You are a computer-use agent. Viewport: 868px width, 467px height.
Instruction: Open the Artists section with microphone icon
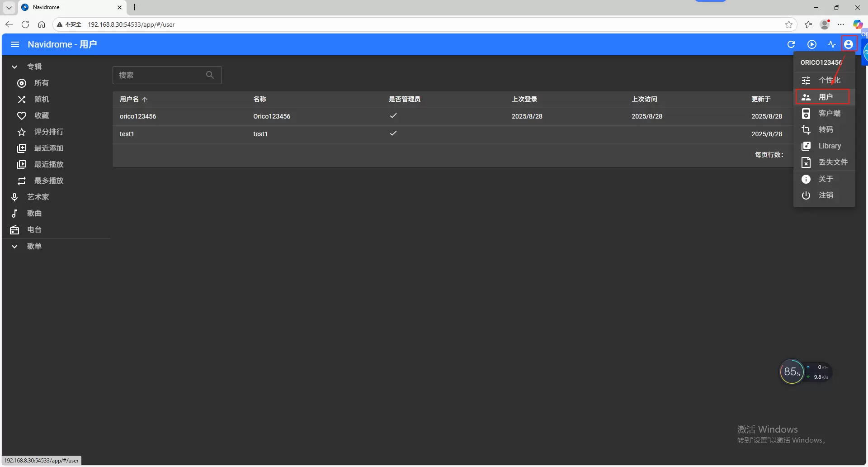[38, 197]
